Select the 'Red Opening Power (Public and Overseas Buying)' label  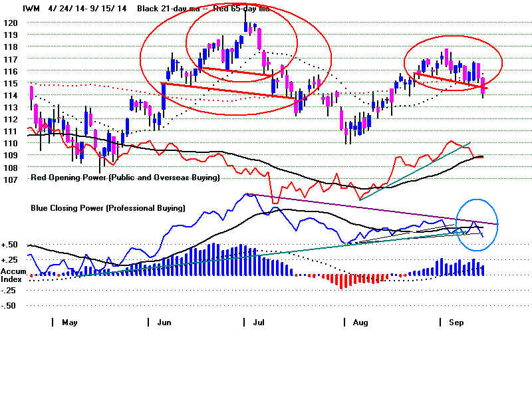[125, 178]
